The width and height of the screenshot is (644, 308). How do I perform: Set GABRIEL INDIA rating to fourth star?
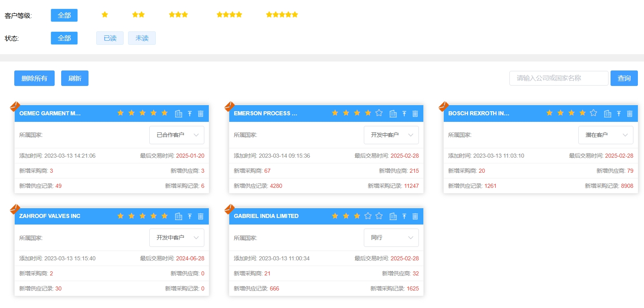[368, 216]
